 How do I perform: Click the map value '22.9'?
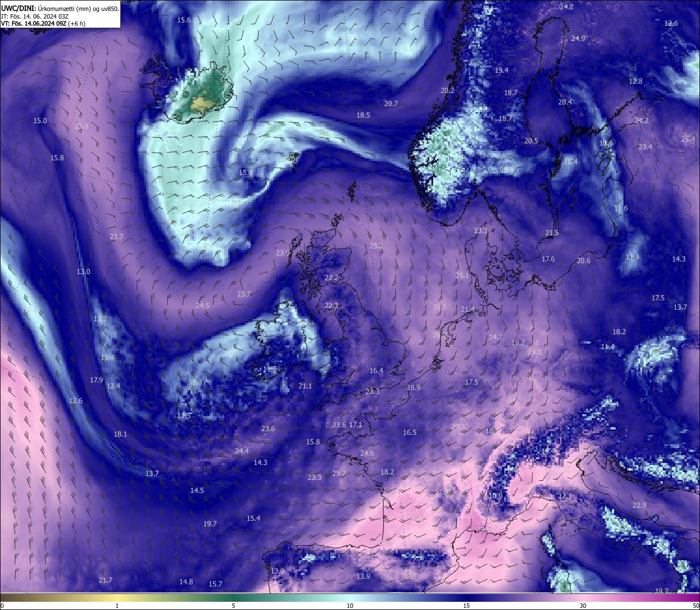tap(639, 505)
